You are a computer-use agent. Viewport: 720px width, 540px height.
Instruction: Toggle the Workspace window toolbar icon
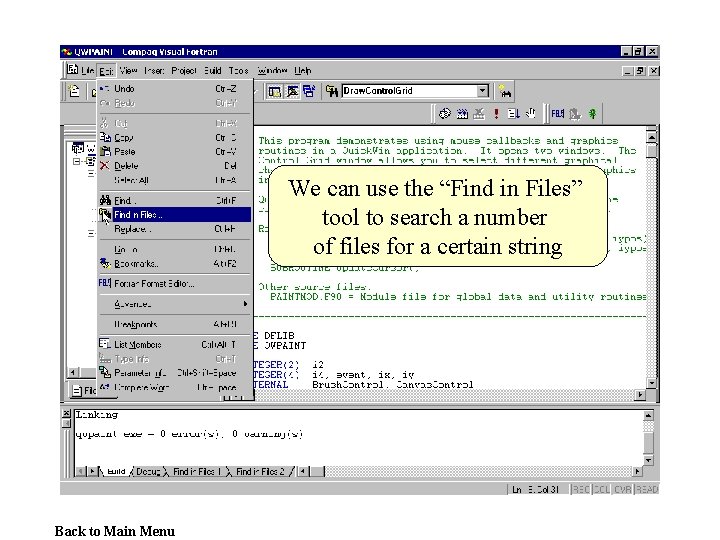[275, 91]
